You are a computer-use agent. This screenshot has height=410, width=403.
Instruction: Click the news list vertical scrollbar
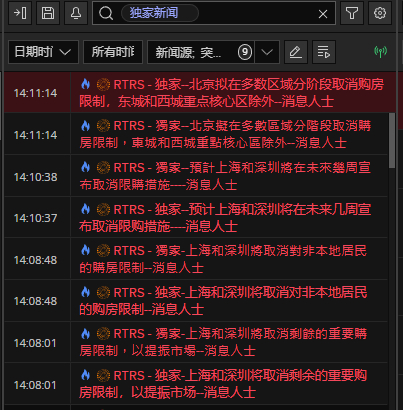392,140
